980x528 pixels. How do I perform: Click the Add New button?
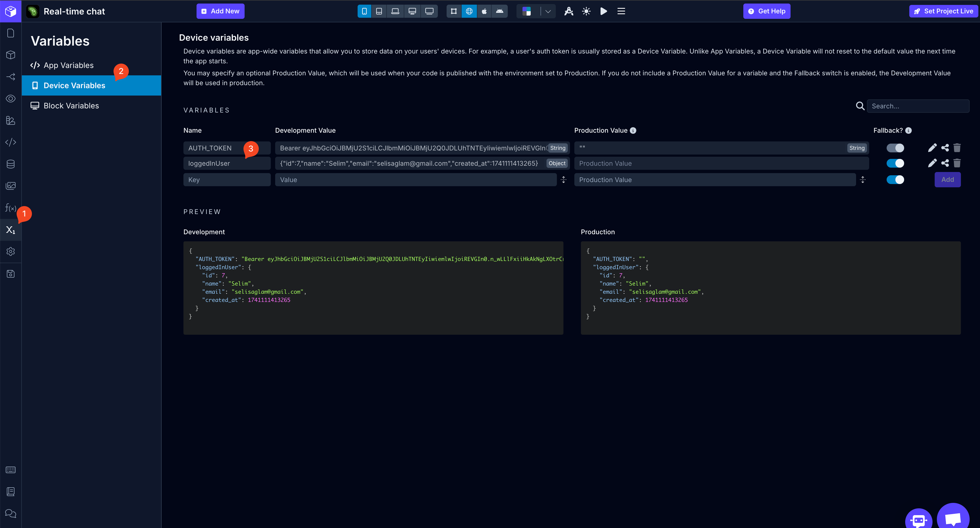click(220, 11)
